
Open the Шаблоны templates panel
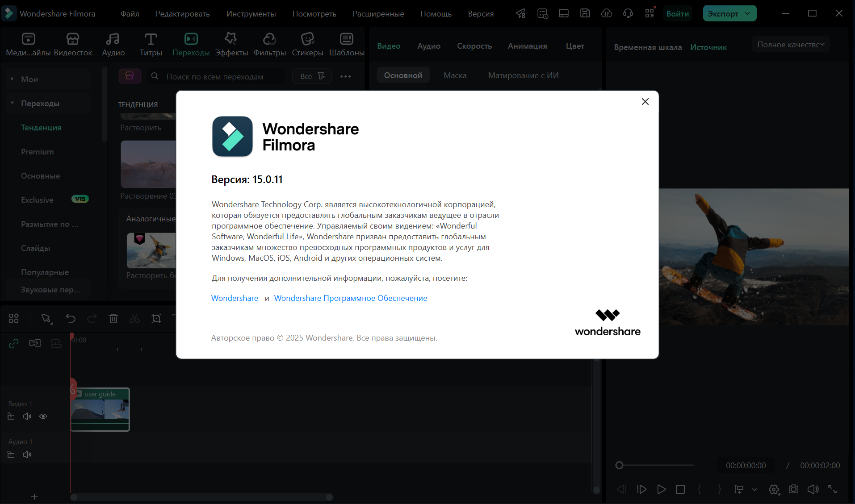[x=347, y=45]
